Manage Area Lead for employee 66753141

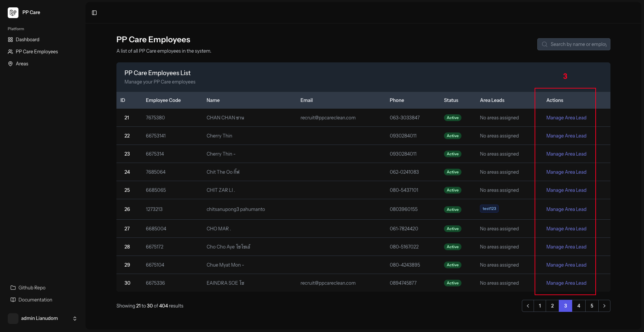[x=566, y=136]
